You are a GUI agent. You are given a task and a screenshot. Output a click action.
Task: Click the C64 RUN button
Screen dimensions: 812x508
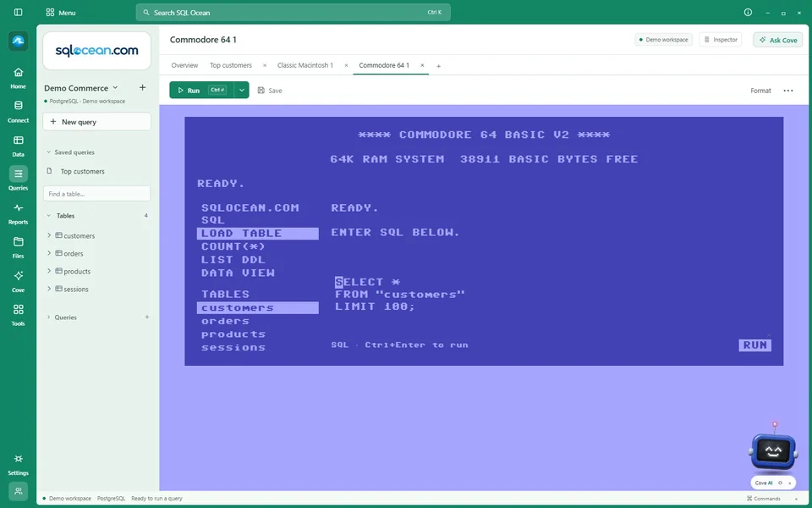pos(755,345)
